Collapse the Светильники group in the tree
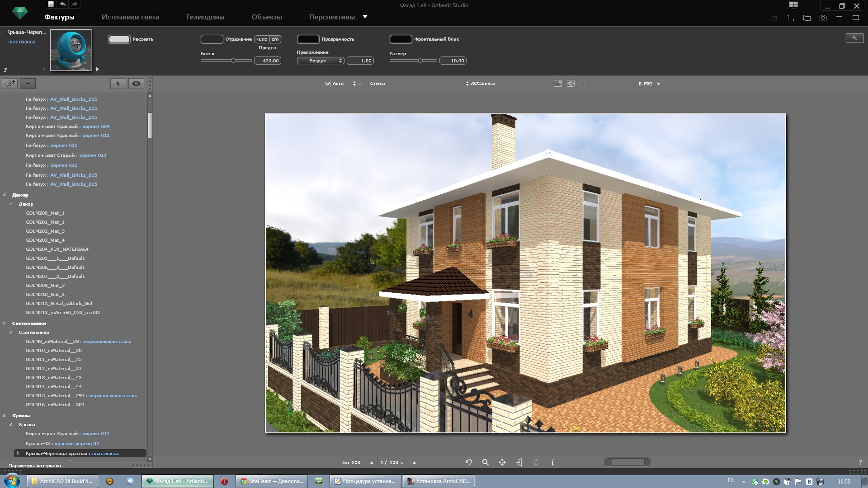 [5, 324]
